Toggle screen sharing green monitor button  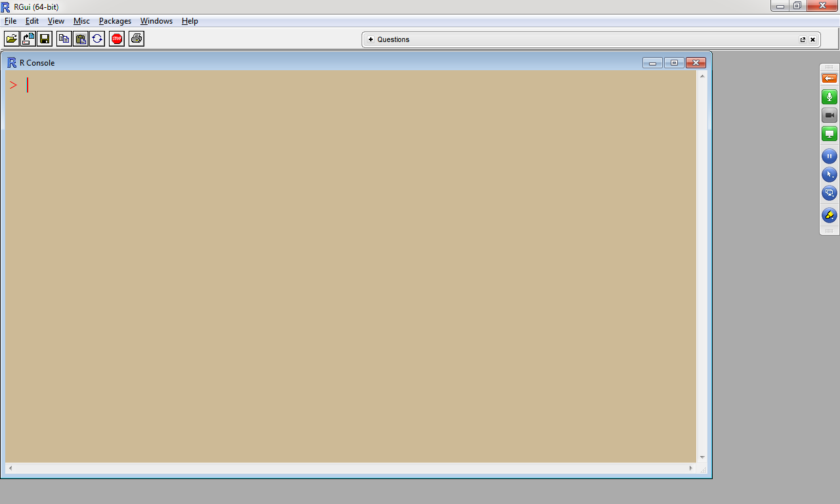coord(829,134)
